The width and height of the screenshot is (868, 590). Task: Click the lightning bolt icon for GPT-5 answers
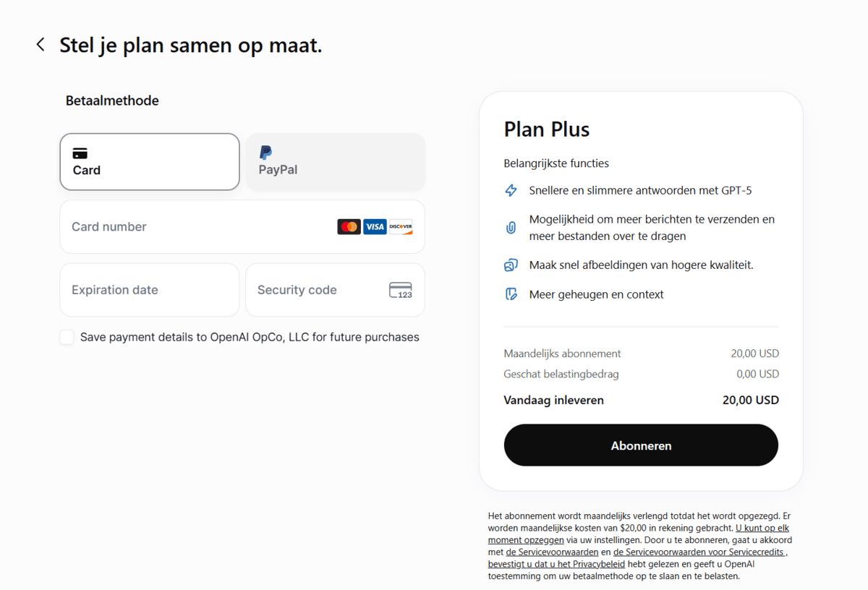[x=511, y=191]
